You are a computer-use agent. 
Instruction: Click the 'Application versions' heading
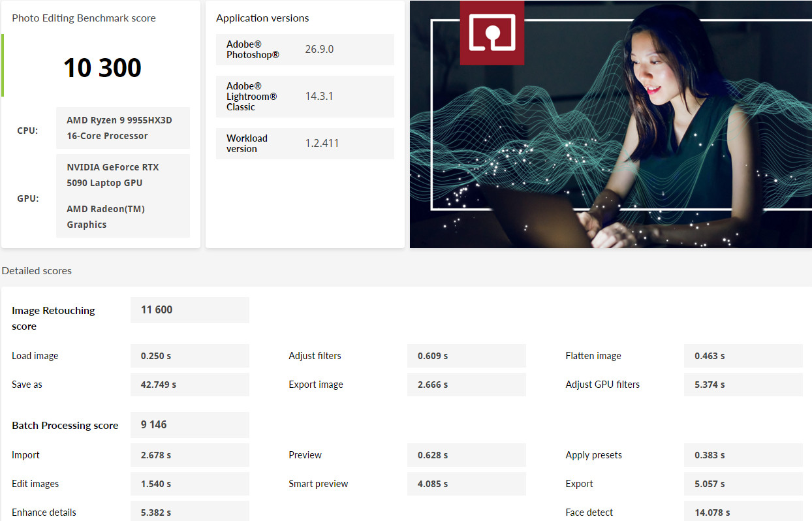tap(262, 18)
